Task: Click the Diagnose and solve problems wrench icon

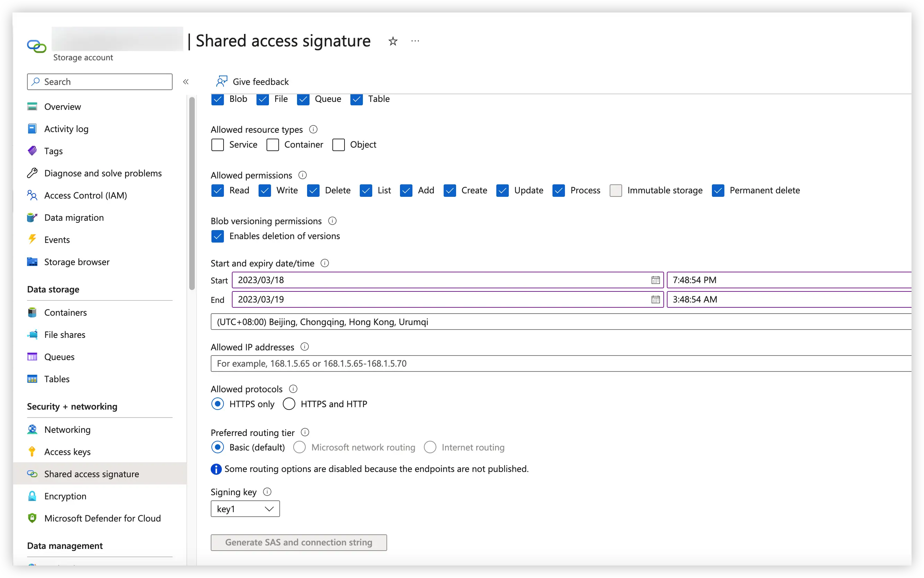Action: pyautogui.click(x=32, y=173)
